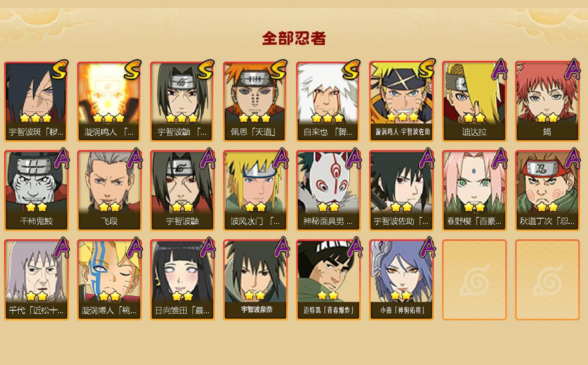588x365 pixels.
Task: Select the 宇智波斑 ninja card
Action: 36,101
